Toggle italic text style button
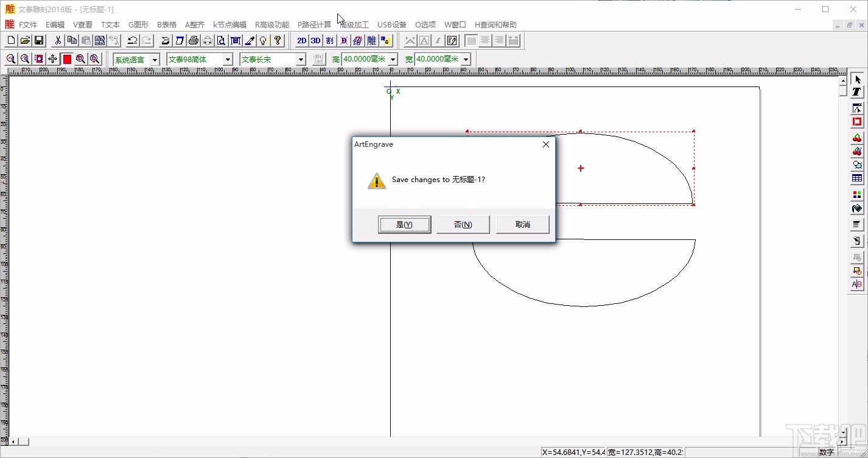 point(438,41)
